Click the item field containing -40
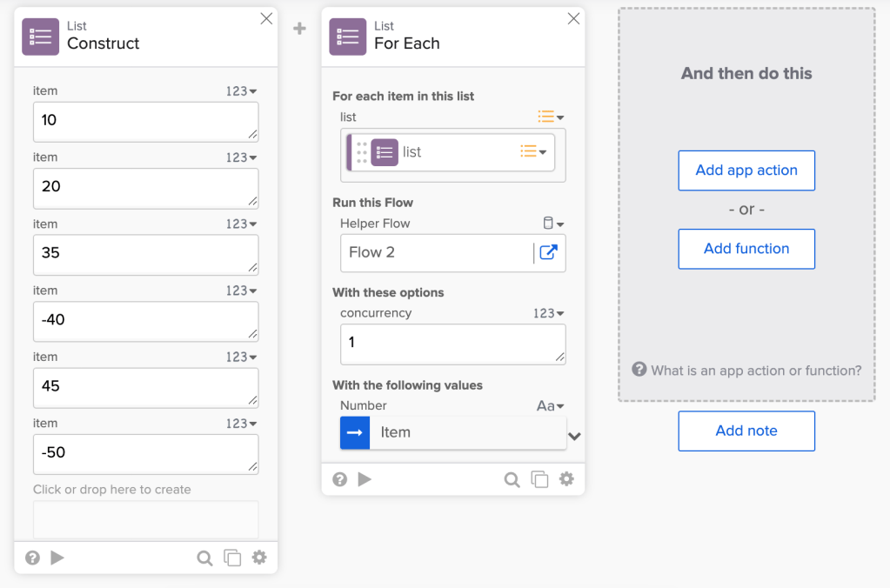The image size is (890, 588). [x=145, y=320]
